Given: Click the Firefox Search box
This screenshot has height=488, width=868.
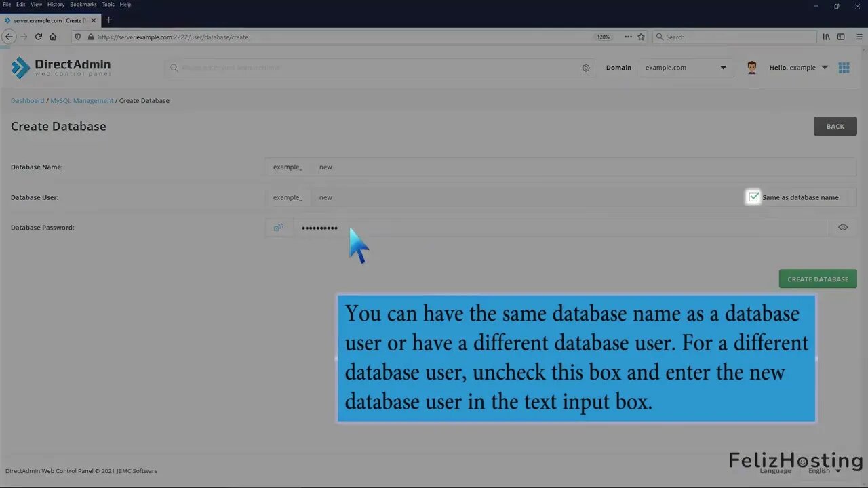Looking at the screenshot, I should coord(734,37).
